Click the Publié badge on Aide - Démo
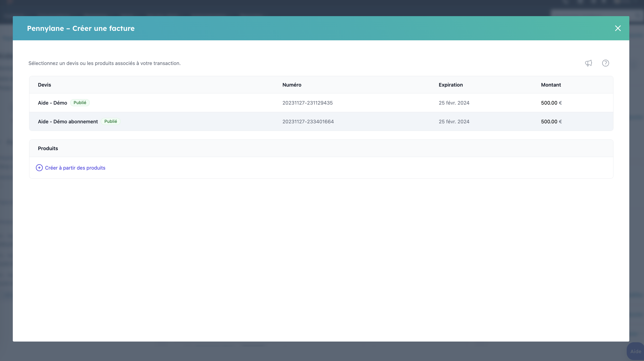The height and width of the screenshot is (361, 644). tap(80, 103)
